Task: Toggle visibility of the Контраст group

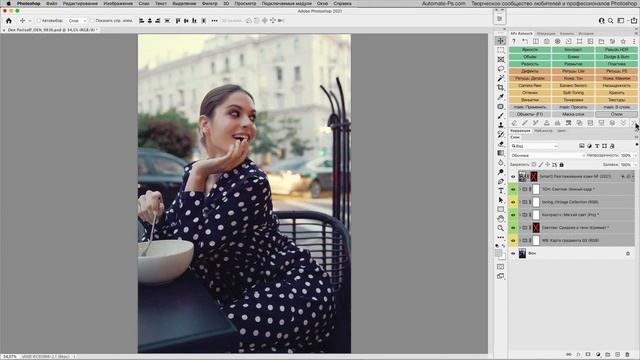Action: click(513, 215)
